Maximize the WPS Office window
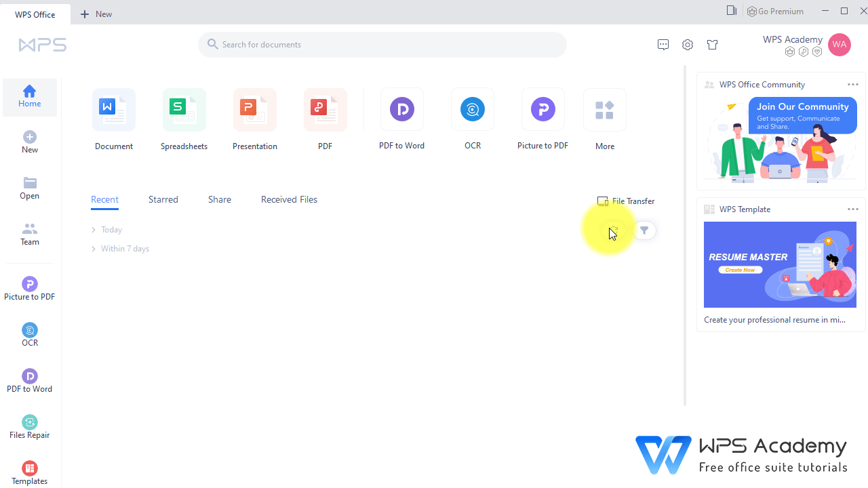 click(x=844, y=11)
